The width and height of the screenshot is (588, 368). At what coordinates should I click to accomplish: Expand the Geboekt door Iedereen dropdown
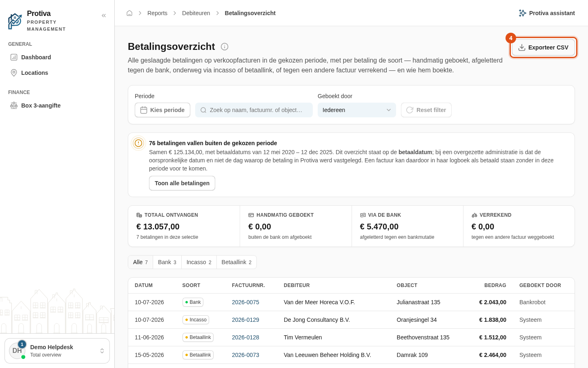pyautogui.click(x=357, y=110)
